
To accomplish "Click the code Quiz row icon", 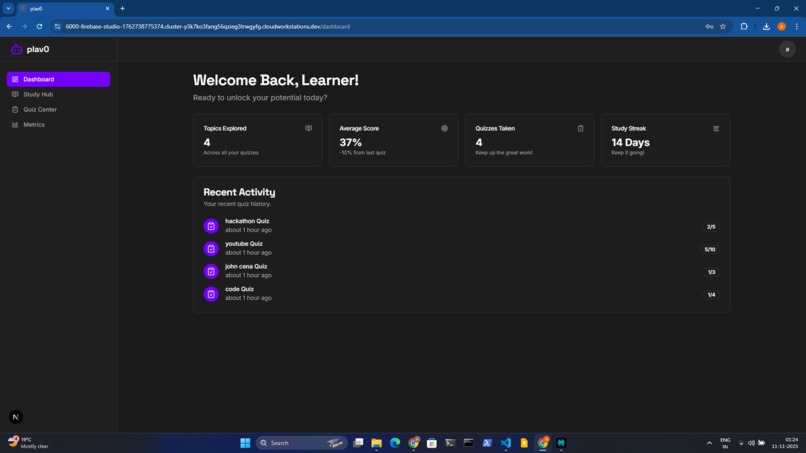I will pyautogui.click(x=211, y=294).
